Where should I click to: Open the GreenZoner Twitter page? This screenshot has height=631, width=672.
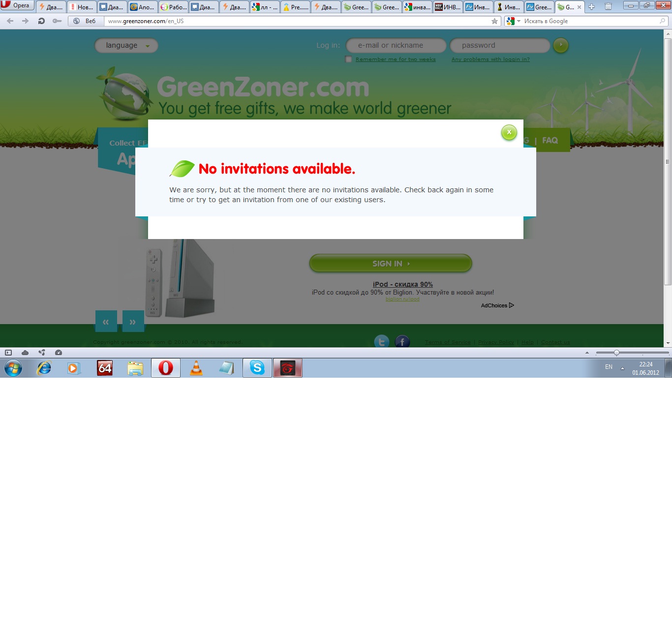click(382, 341)
